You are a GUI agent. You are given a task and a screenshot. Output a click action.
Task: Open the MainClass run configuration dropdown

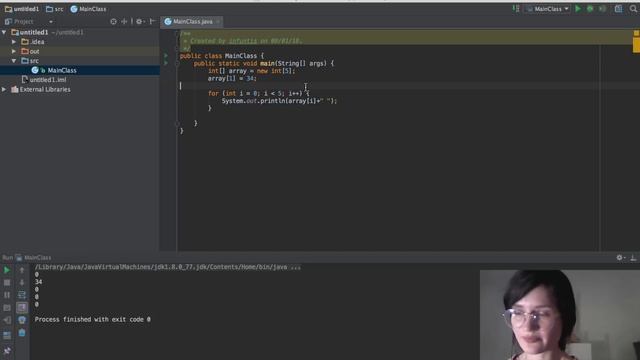548,9
